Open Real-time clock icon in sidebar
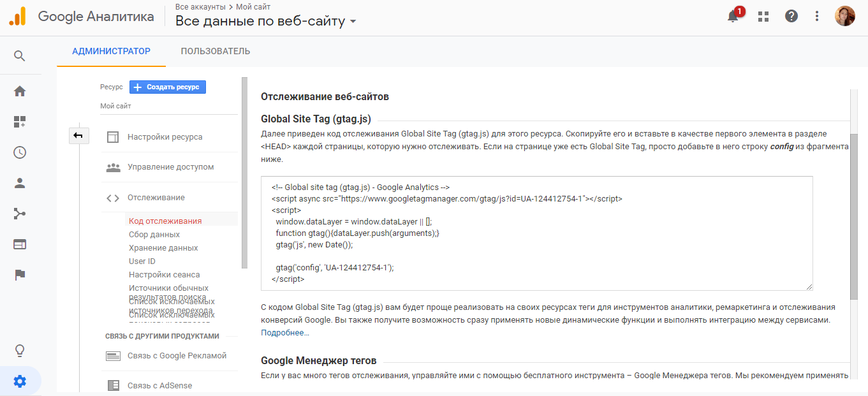Screen dimensions: 868x396 (x=20, y=152)
